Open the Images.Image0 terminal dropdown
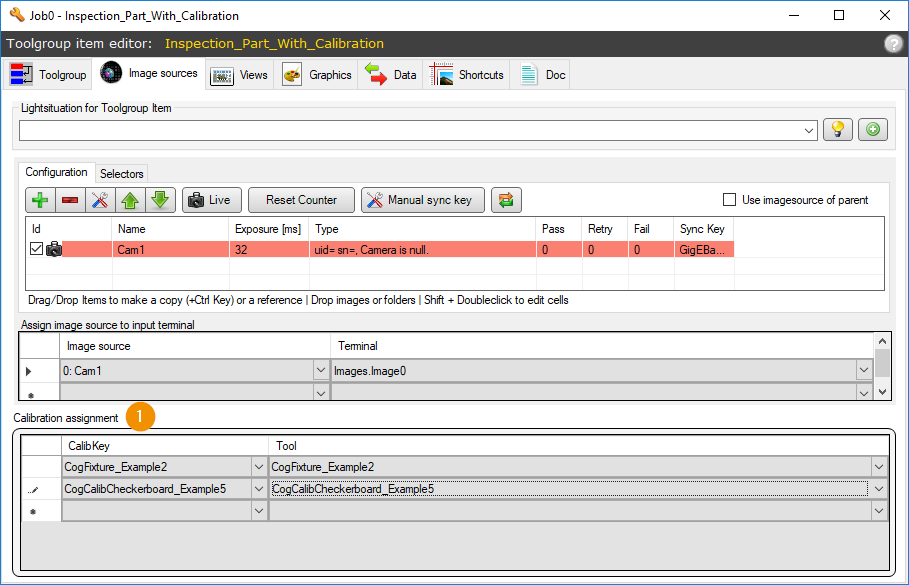Image resolution: width=909 pixels, height=585 pixels. tap(864, 370)
